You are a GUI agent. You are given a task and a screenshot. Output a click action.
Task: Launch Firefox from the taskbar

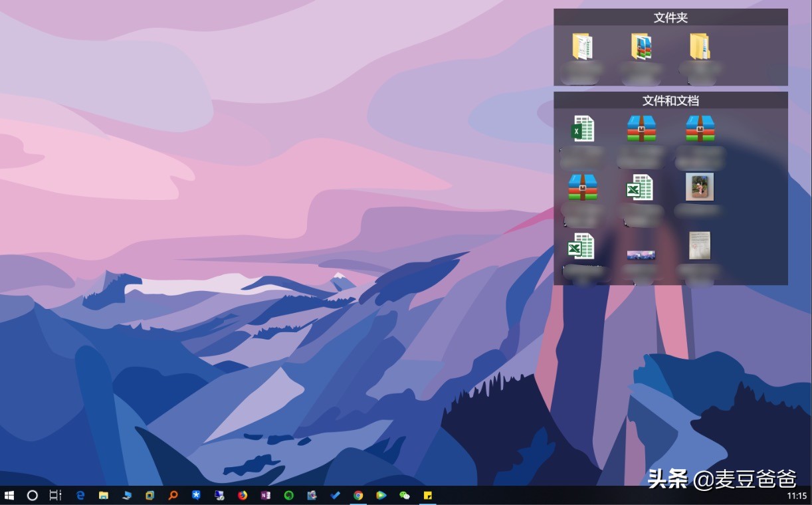click(243, 495)
